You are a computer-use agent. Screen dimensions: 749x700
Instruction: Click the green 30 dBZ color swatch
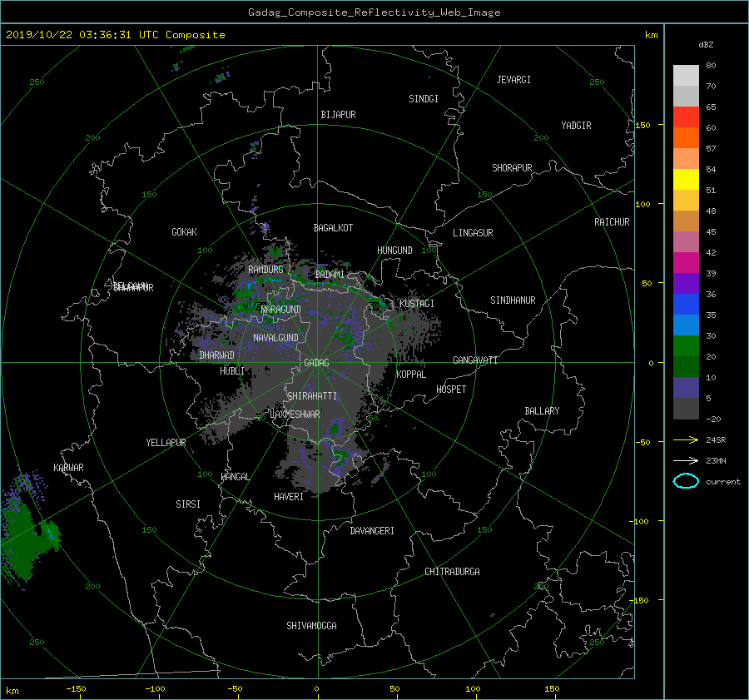click(686, 346)
